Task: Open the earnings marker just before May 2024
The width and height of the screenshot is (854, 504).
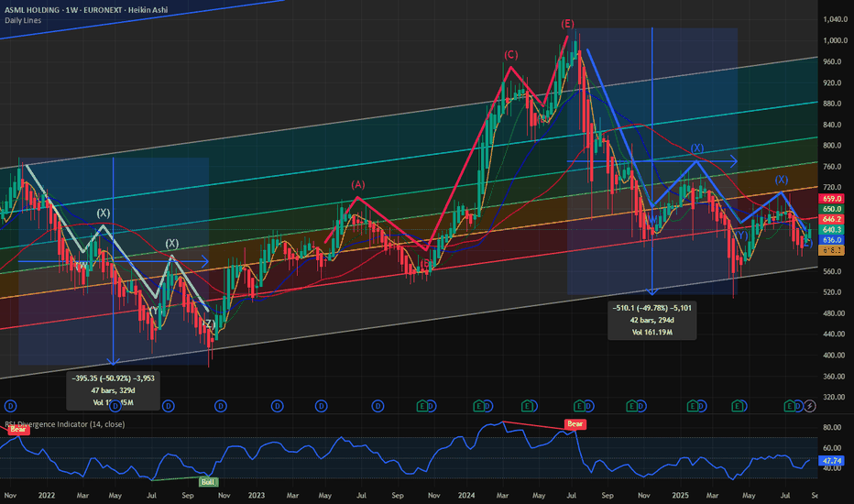Action: (527, 406)
